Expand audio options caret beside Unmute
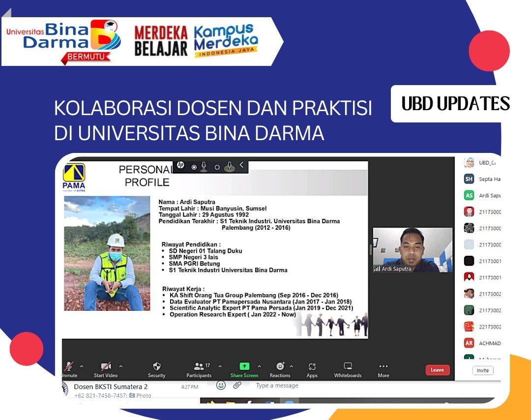 click(82, 366)
